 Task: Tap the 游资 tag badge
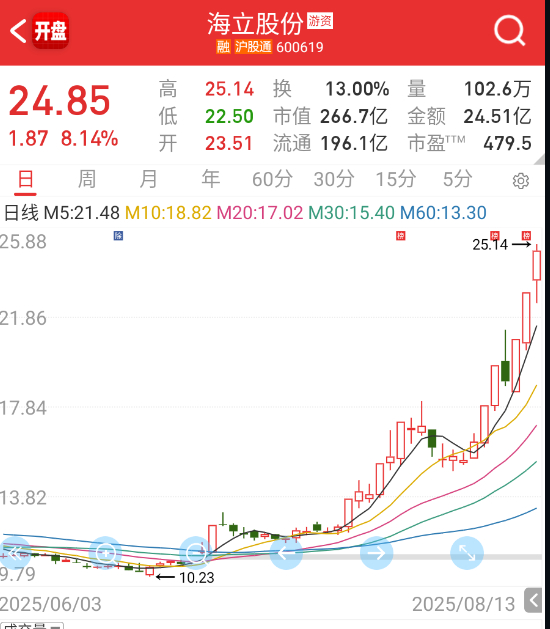[x=320, y=21]
